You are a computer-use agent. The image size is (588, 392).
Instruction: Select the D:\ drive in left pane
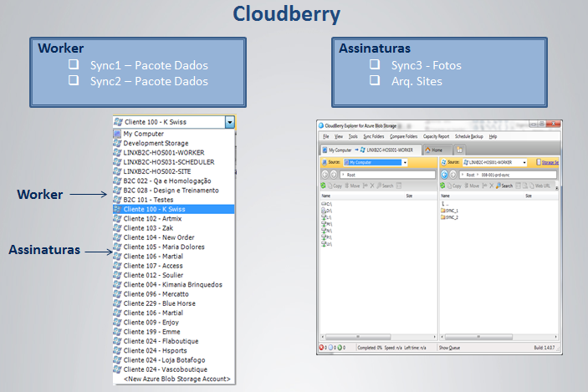point(327,211)
